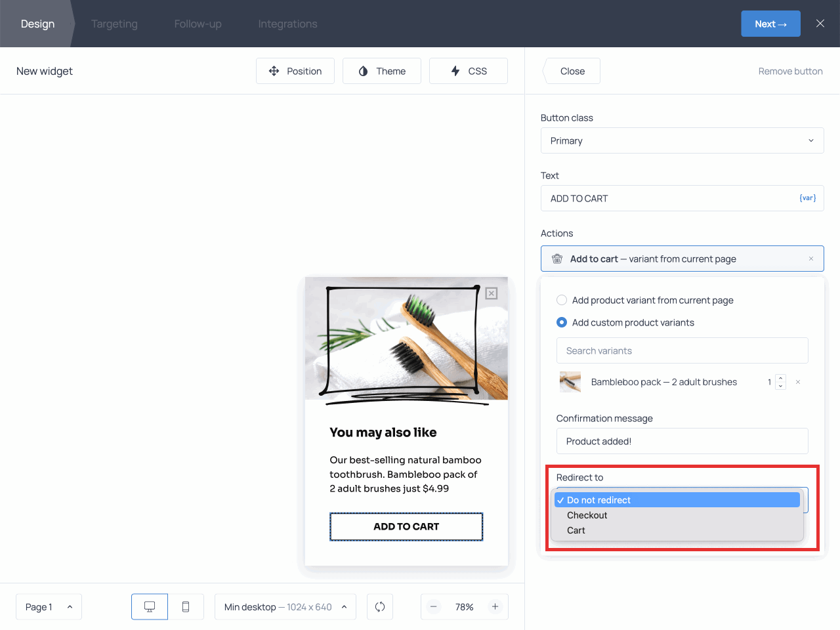
Task: Switch to desktop preview mode
Action: (150, 607)
